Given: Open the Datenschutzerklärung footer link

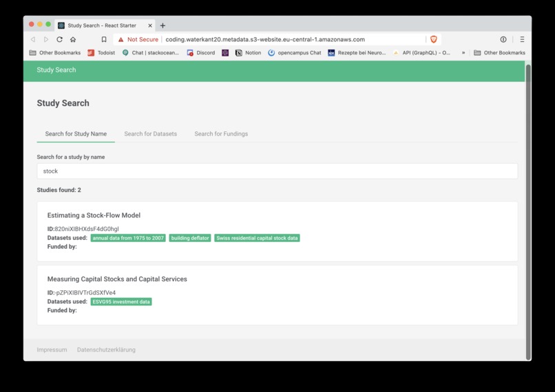Looking at the screenshot, I should [x=106, y=349].
